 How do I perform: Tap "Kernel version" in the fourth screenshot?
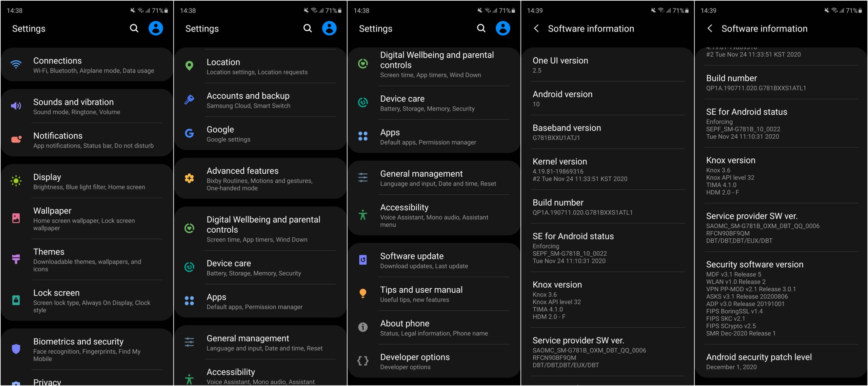pyautogui.click(x=608, y=169)
